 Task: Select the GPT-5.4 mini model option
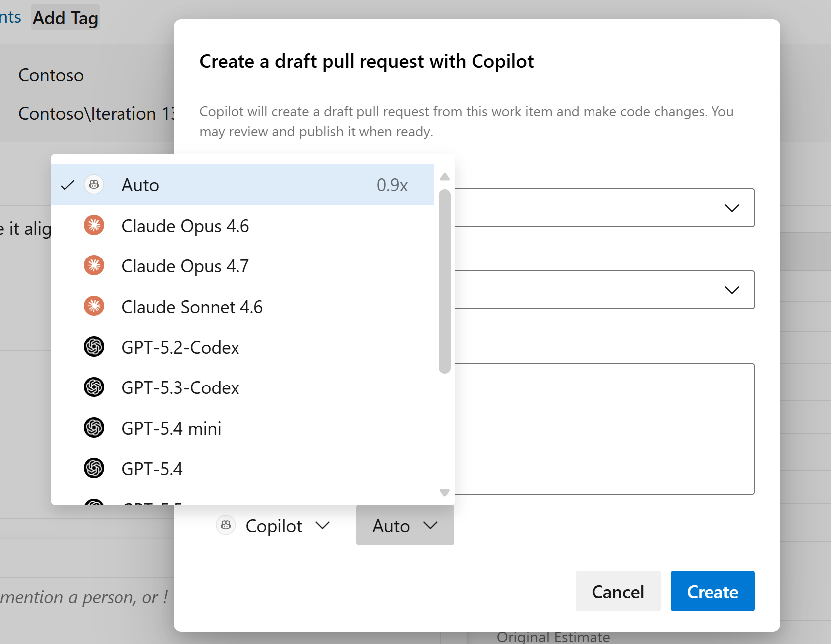242,428
